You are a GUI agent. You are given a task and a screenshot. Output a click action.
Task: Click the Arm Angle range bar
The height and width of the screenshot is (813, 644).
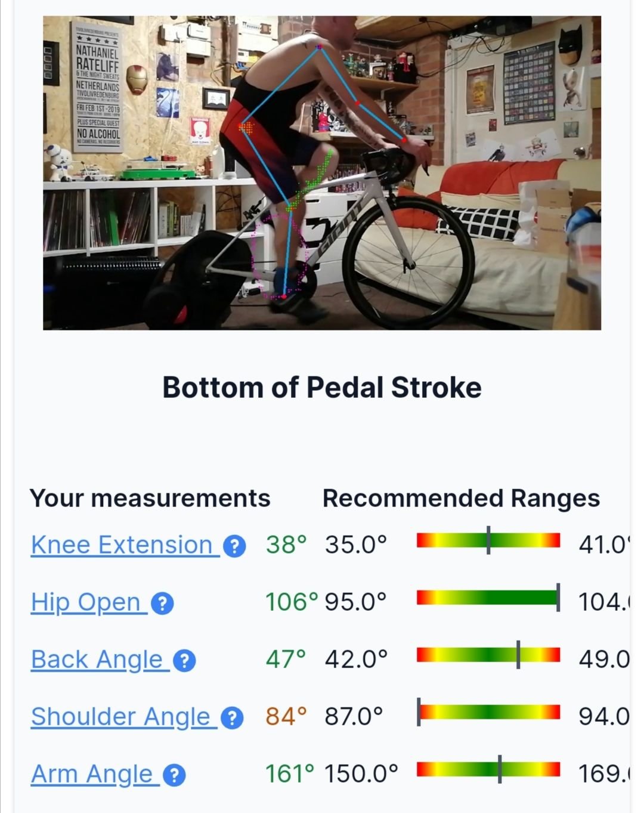(x=488, y=769)
